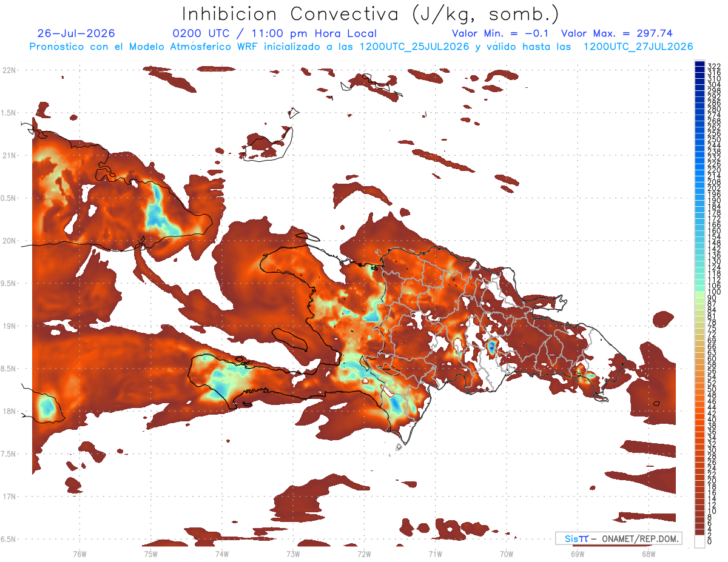Viewport: 728px width, 562px height.
Task: Click the '69W' longitude label
Action: (578, 554)
